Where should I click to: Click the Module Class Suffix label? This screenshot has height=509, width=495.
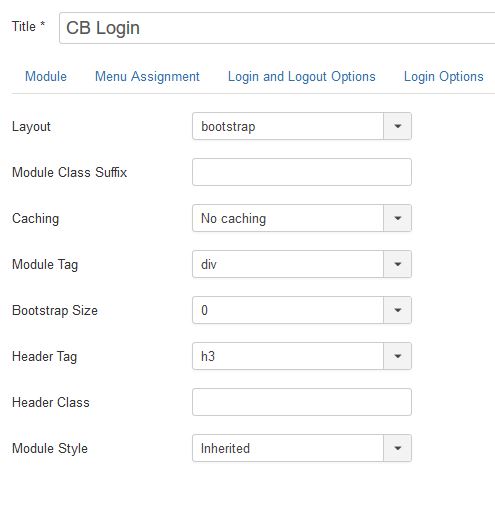pyautogui.click(x=69, y=172)
